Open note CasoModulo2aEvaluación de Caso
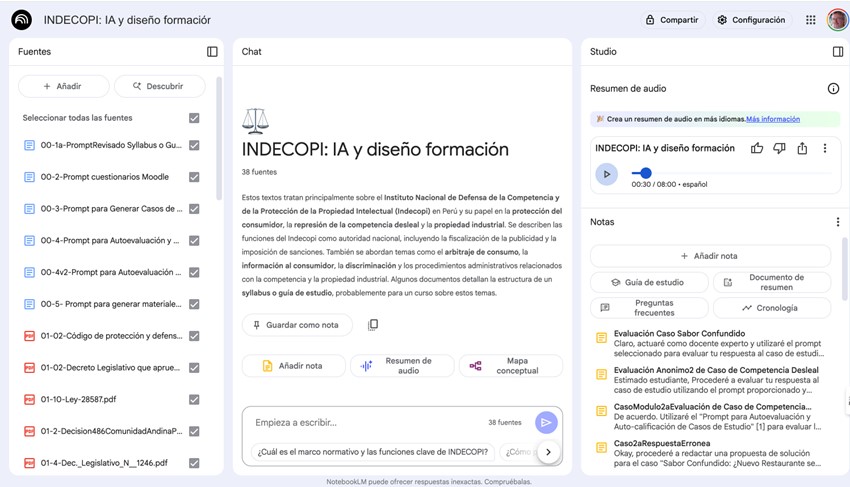The width and height of the screenshot is (850, 487). pos(712,416)
